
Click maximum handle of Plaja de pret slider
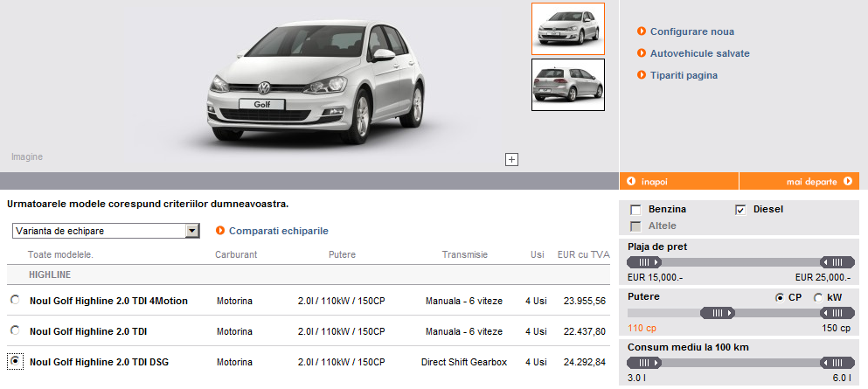pos(837,262)
